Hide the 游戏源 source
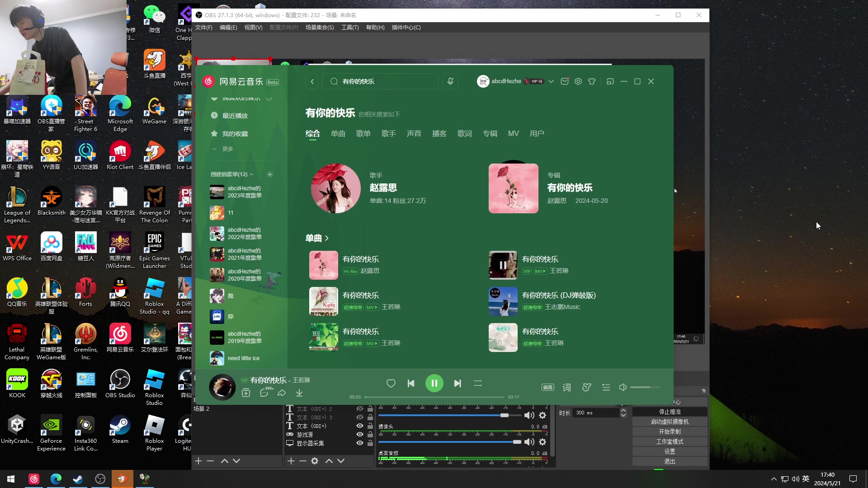868x488 pixels. 360,435
